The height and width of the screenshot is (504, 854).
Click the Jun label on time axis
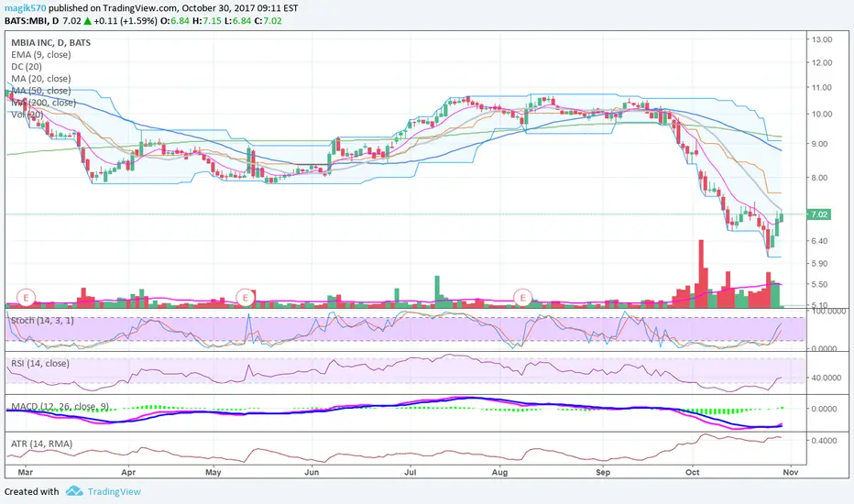(x=312, y=473)
